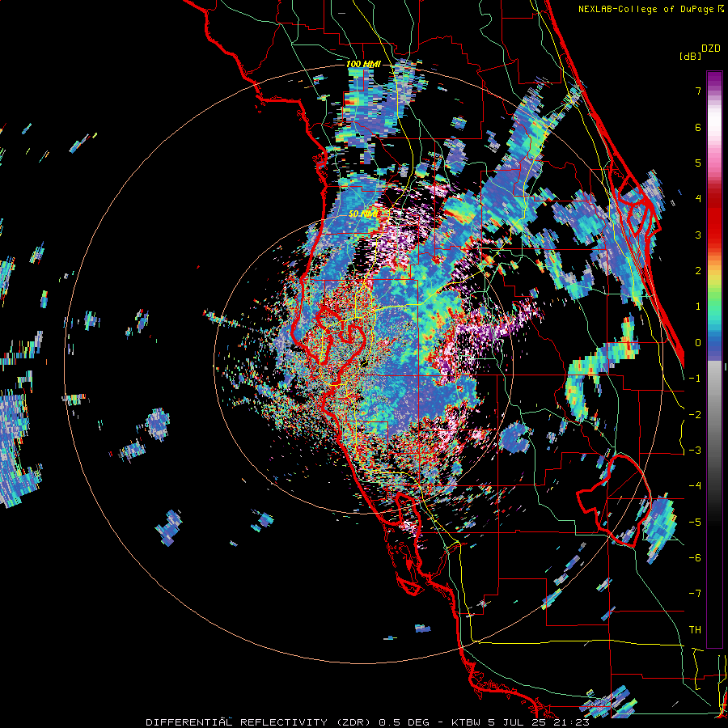Click the 2 value on the color scale
The height and width of the screenshot is (728, 728).
click(698, 271)
